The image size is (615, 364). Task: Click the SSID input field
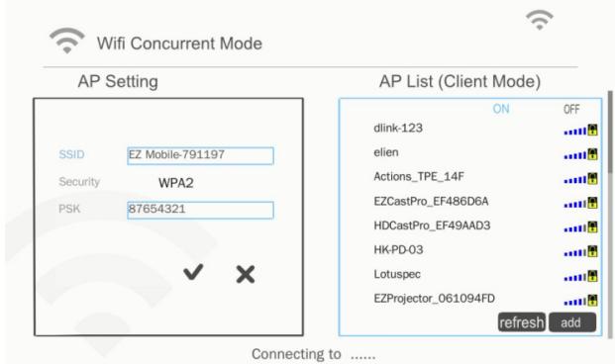pos(200,155)
